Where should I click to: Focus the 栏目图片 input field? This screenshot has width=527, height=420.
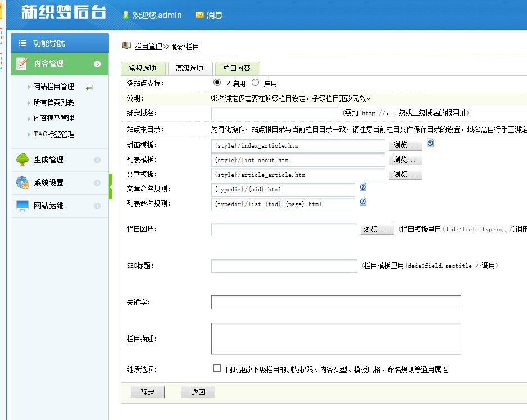pos(284,230)
